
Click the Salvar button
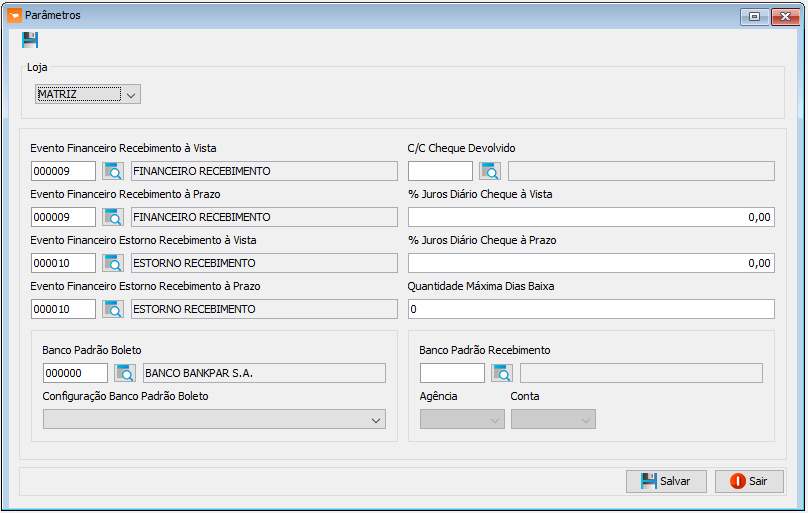click(666, 481)
